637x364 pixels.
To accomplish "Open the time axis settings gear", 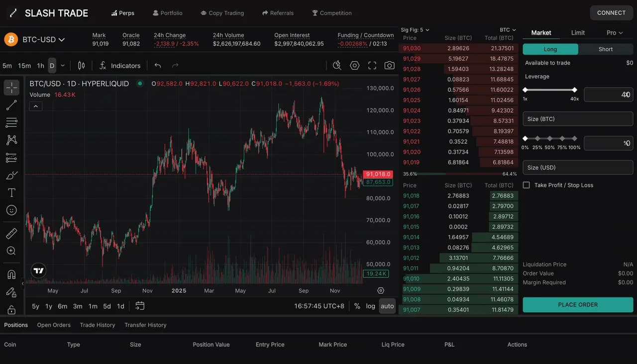I will point(381,290).
